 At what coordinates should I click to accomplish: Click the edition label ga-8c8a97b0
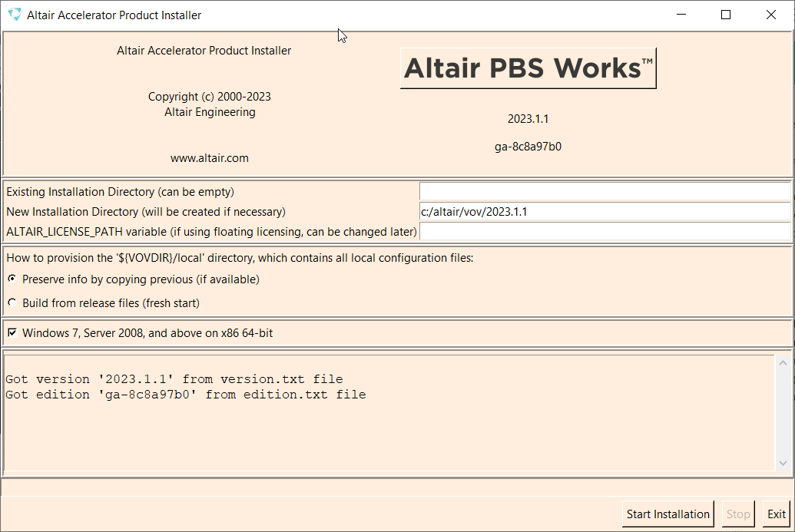tap(528, 147)
